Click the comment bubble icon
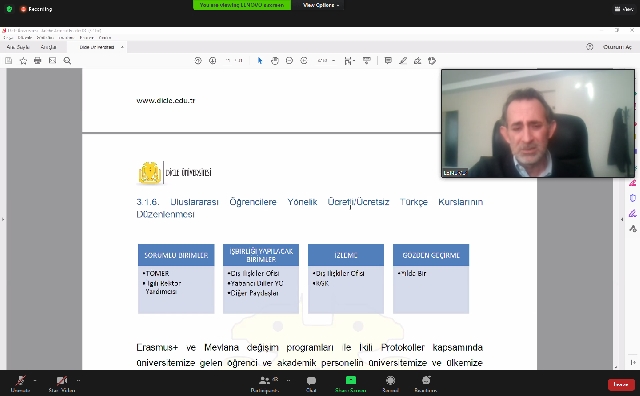This screenshot has width=640, height=396. point(388,61)
